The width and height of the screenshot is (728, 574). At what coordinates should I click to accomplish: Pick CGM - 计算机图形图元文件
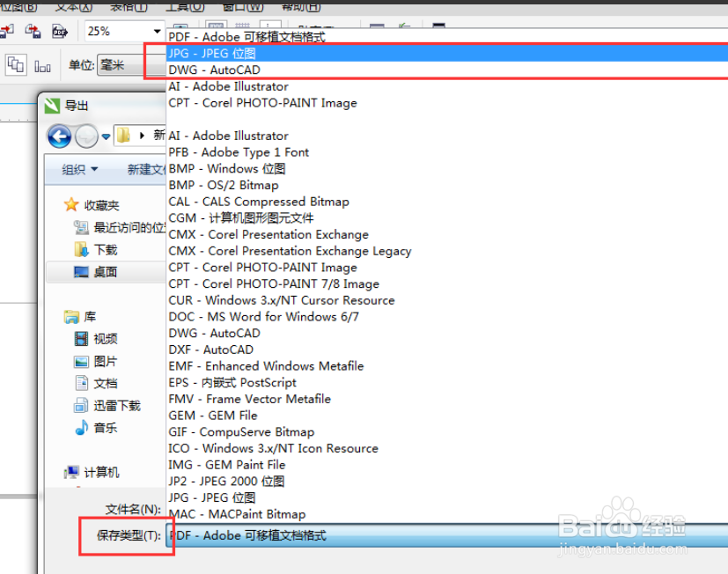241,217
